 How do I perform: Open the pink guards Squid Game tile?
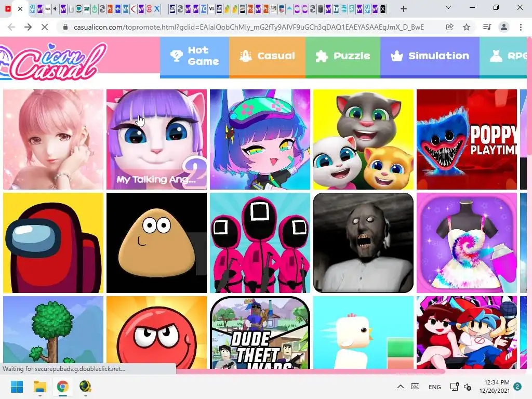point(260,243)
